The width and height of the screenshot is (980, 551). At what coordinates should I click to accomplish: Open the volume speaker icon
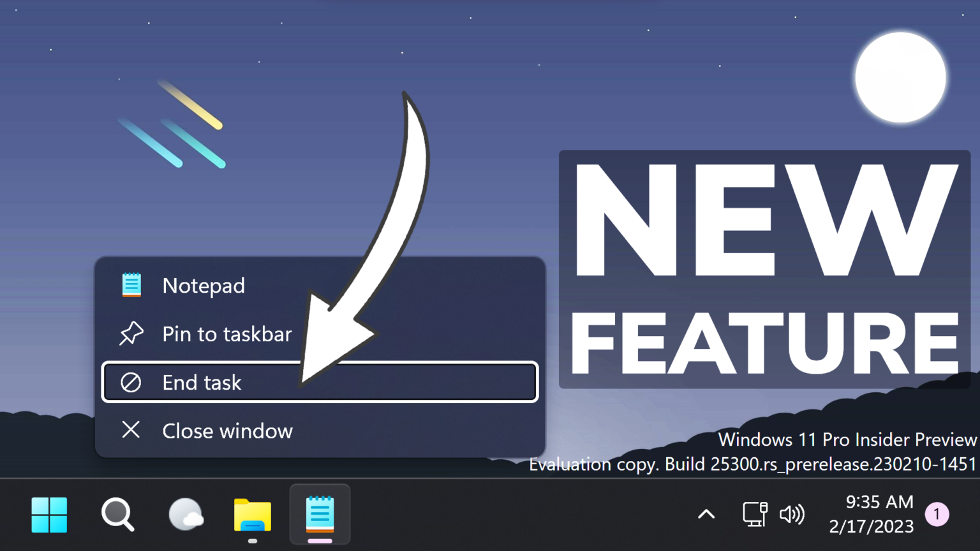[x=792, y=514]
